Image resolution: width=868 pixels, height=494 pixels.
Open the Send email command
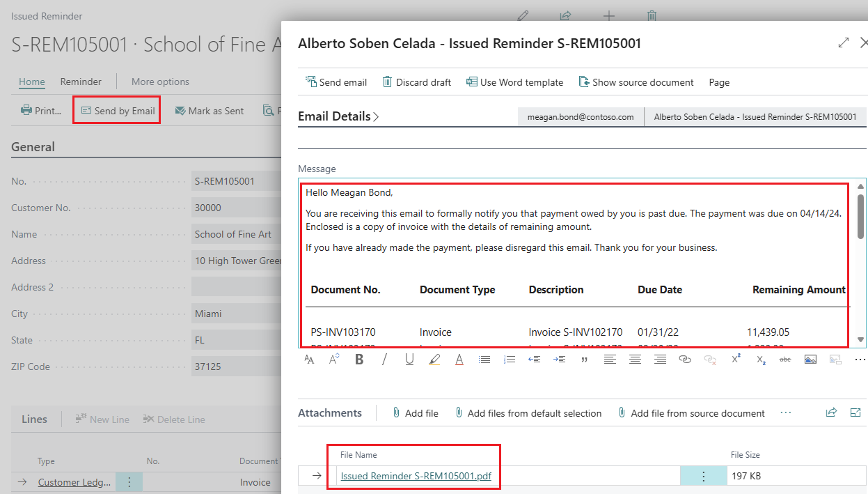[x=336, y=82]
